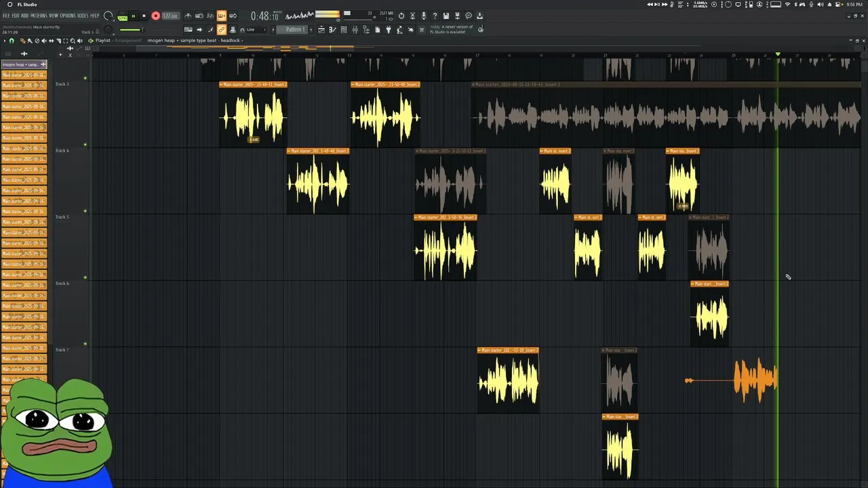Toggle the highlighted link/multilink controllers icon
Screen dimensions: 868x488
point(222,30)
